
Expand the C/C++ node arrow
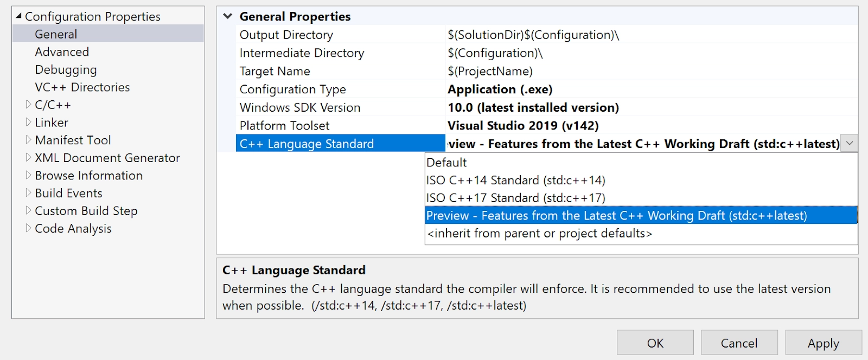[x=29, y=105]
